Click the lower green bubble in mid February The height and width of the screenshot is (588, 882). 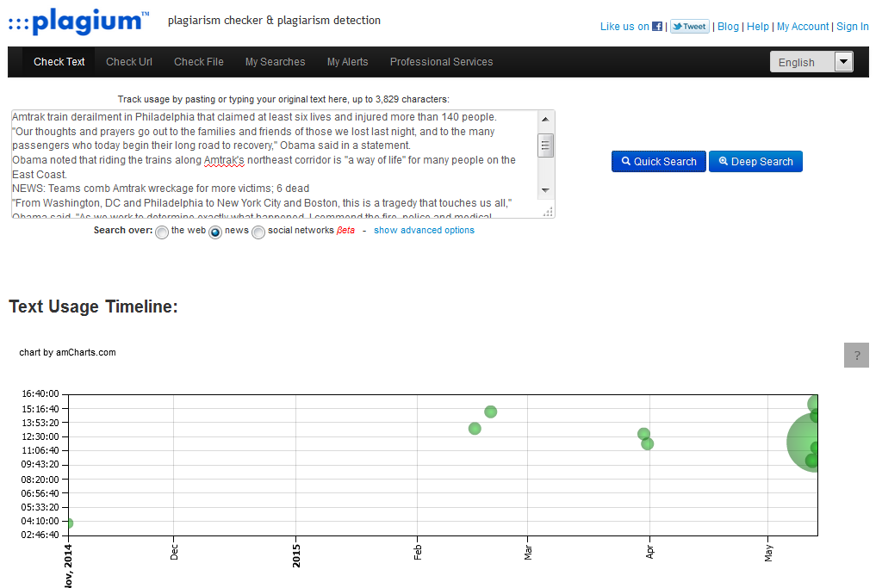(475, 429)
